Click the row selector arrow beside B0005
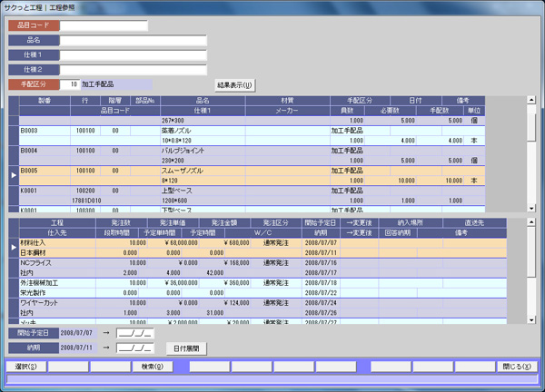Image resolution: width=545 pixels, height=392 pixels. click(13, 174)
